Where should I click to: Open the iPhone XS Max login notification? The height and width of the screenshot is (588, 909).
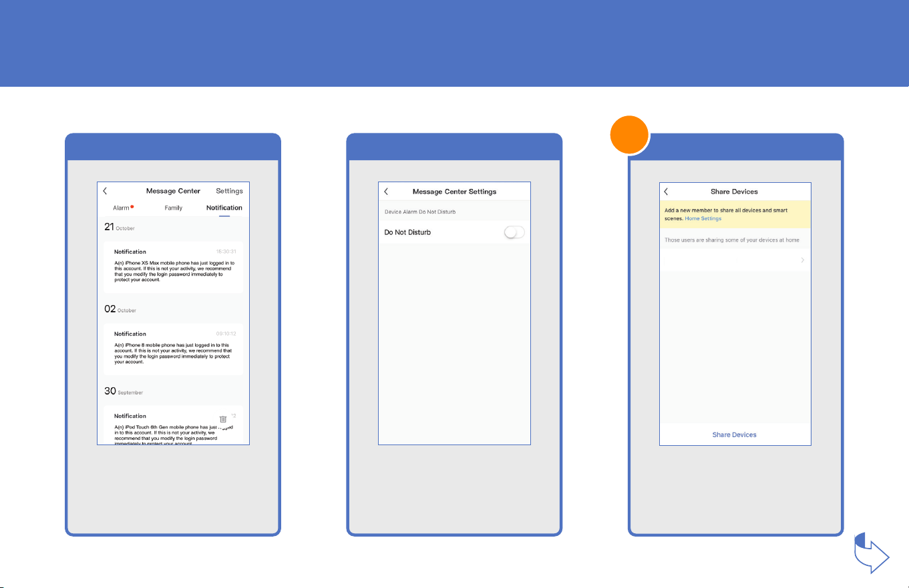point(173,267)
